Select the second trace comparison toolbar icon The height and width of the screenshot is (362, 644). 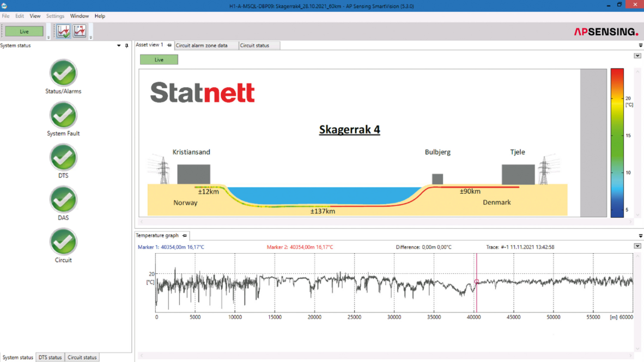(x=79, y=31)
